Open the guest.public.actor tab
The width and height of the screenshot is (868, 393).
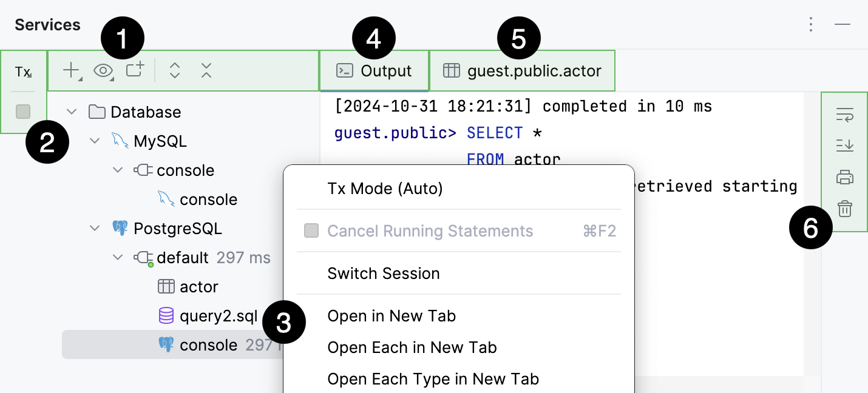522,71
